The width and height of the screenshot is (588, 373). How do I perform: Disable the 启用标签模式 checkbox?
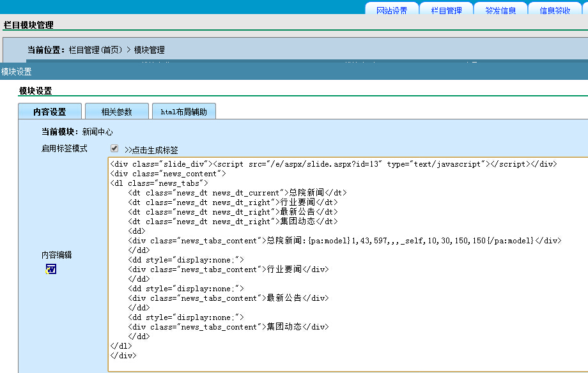[114, 149]
